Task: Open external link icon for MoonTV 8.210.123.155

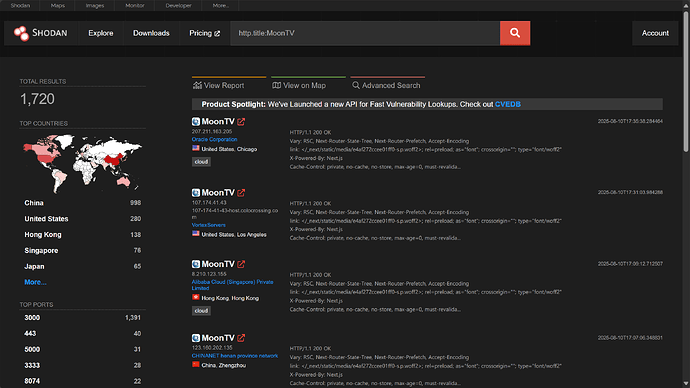Action: click(x=241, y=264)
